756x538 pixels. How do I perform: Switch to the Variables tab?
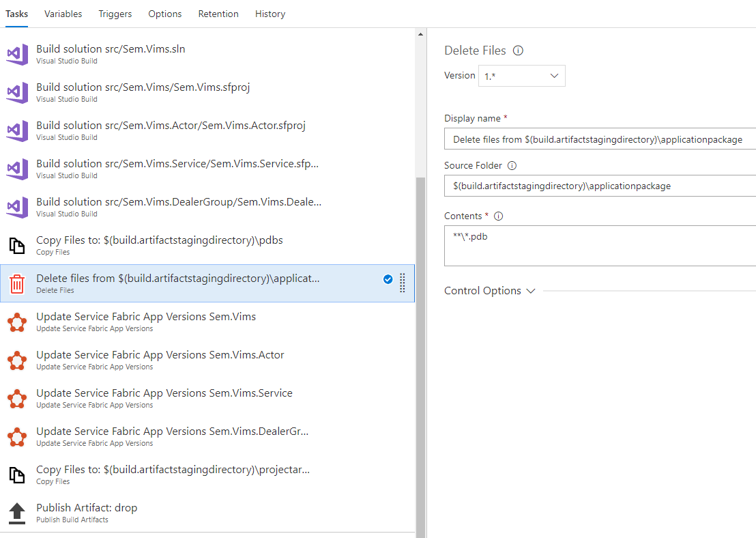tap(63, 14)
